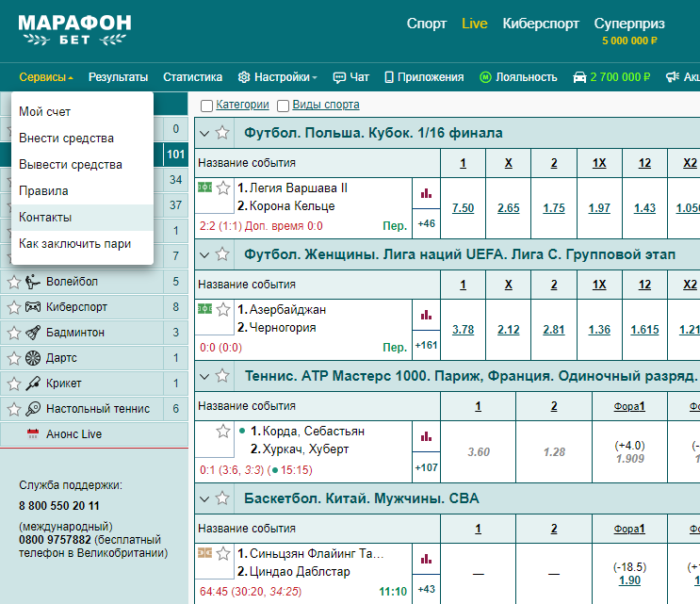Collapse the Баскетбол. Китай. Мужчины. CBA section
700x604 pixels.
coord(204,498)
